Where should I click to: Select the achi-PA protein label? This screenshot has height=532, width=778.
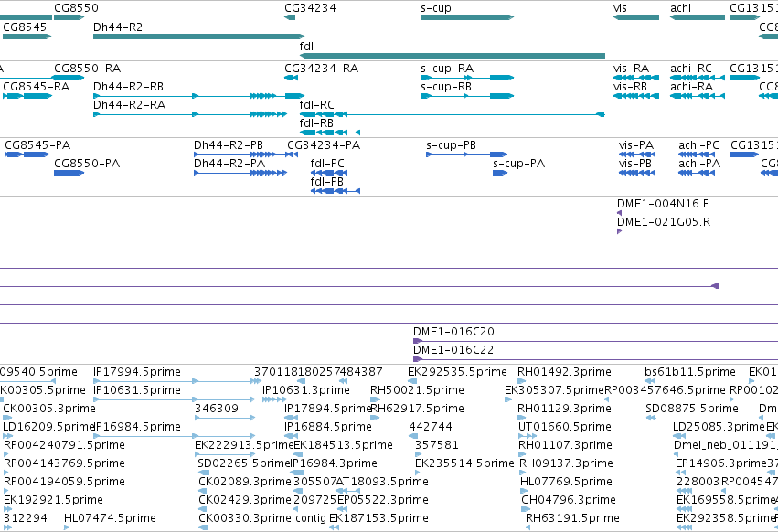tap(699, 164)
